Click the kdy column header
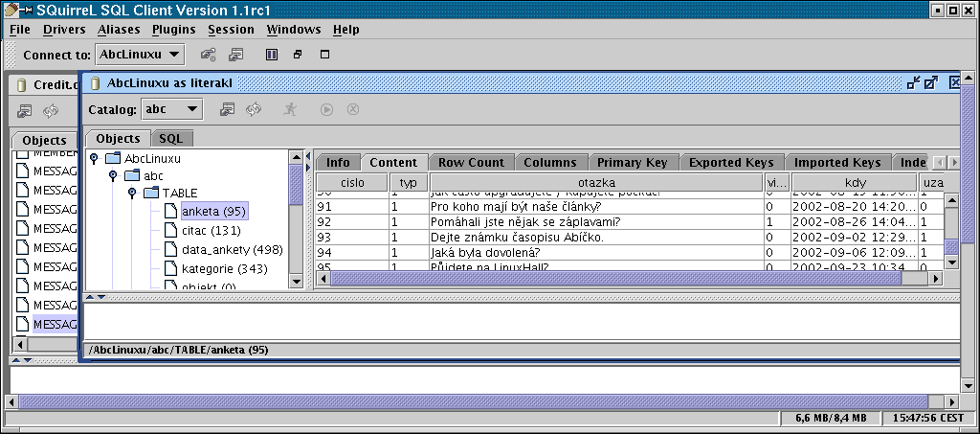Screen dimensions: 980x434 854,183
